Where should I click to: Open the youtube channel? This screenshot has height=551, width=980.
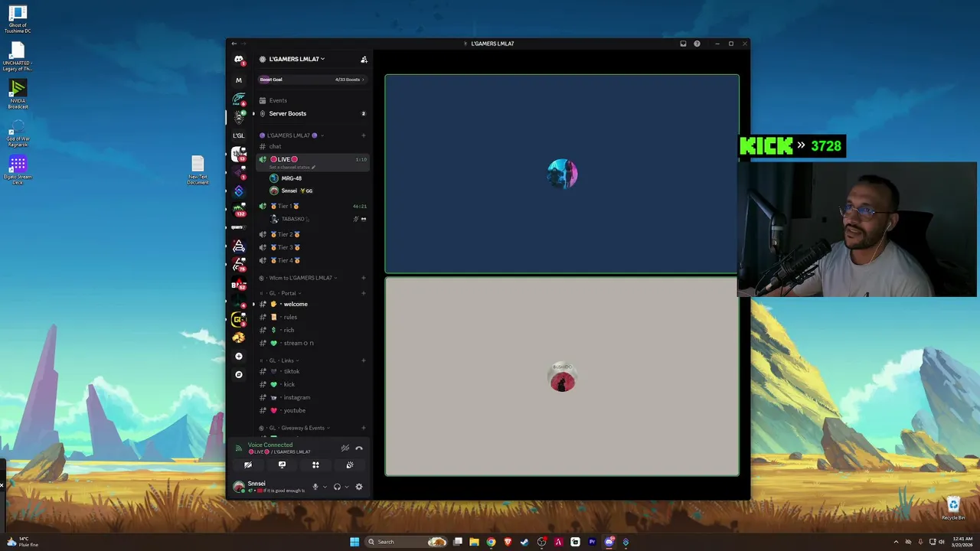coord(312,410)
